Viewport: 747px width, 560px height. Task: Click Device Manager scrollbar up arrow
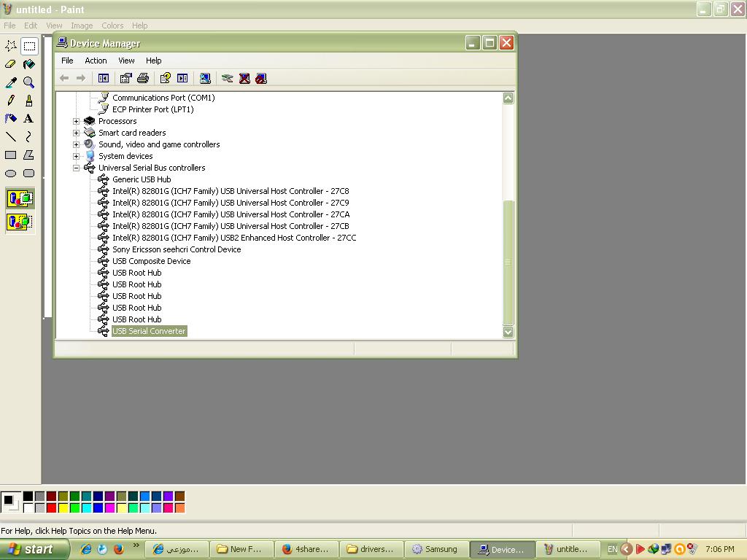tap(508, 98)
